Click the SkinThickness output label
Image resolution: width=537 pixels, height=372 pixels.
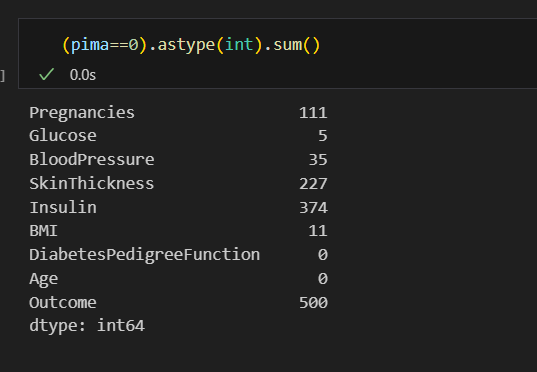91,184
